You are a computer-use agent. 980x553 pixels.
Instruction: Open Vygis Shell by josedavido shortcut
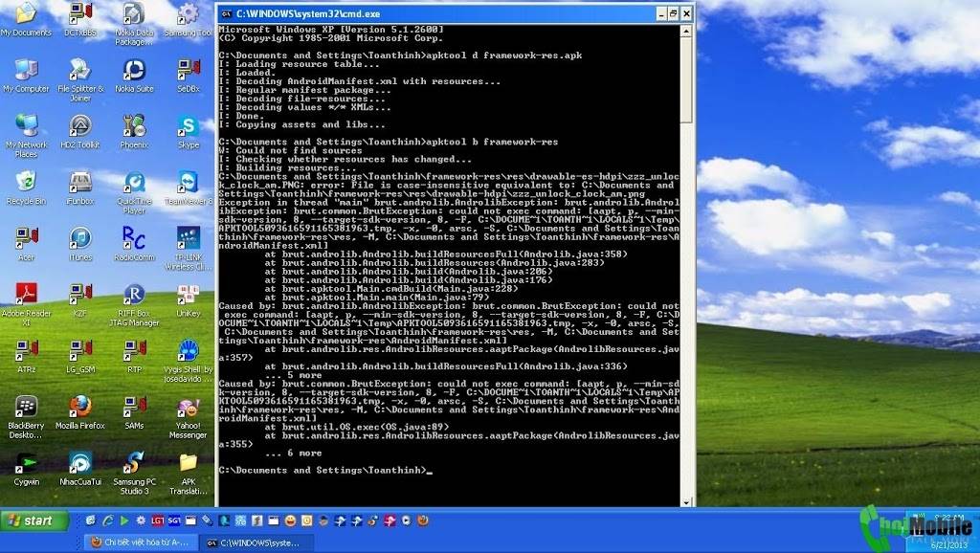pos(189,361)
